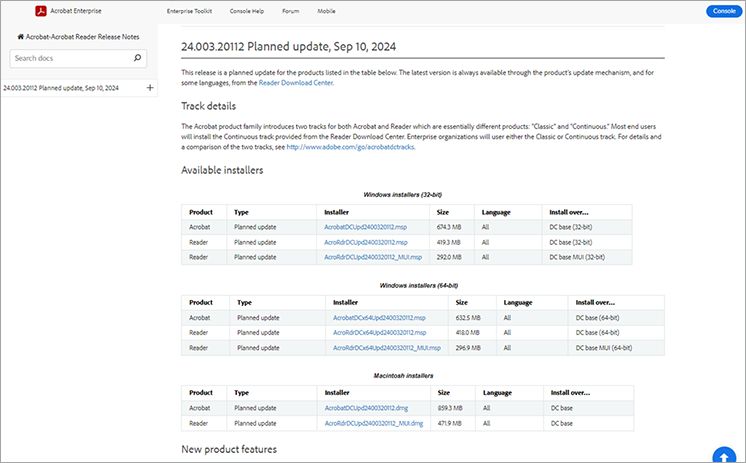The image size is (746, 463).
Task: Download AcrobatDCUpd2400320112.msp installer
Action: [359, 227]
